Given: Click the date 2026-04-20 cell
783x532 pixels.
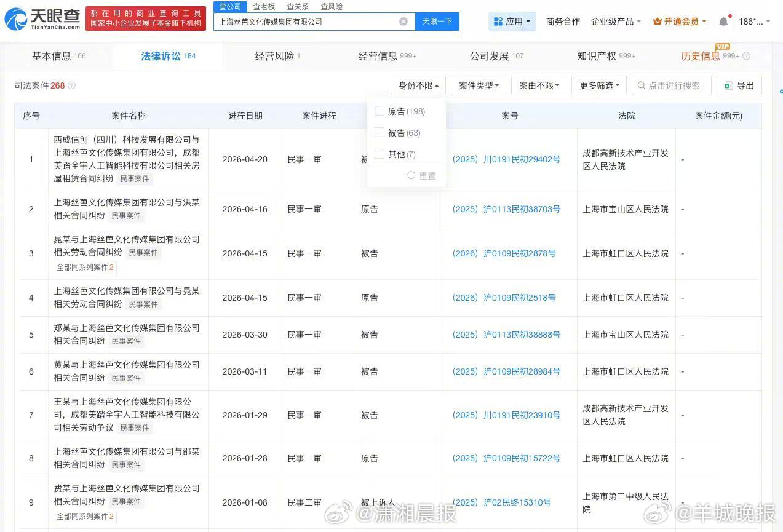Looking at the screenshot, I should (x=245, y=159).
